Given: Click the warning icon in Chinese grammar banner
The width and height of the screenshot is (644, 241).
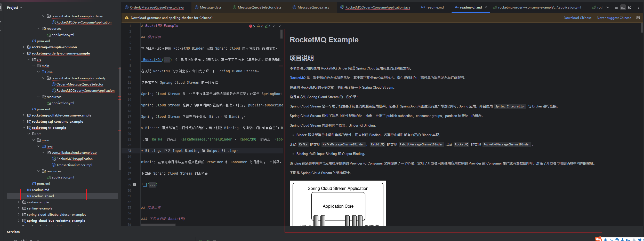Looking at the screenshot, I should (127, 18).
